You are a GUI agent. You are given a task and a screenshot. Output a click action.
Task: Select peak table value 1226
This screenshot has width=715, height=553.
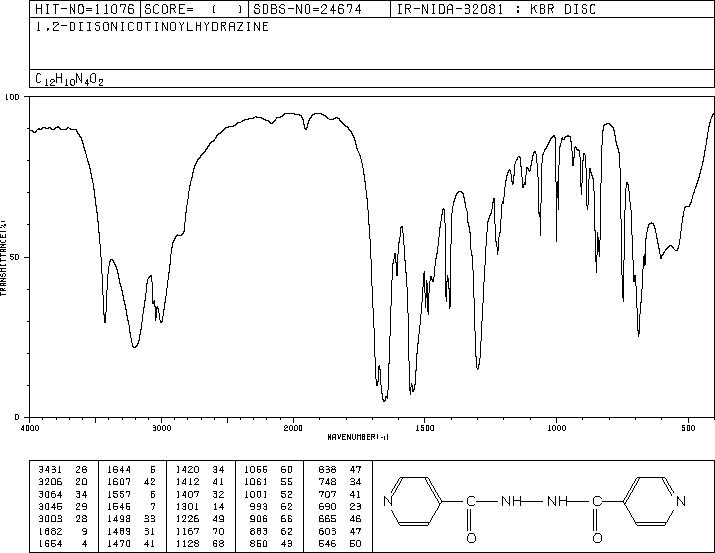pos(188,519)
